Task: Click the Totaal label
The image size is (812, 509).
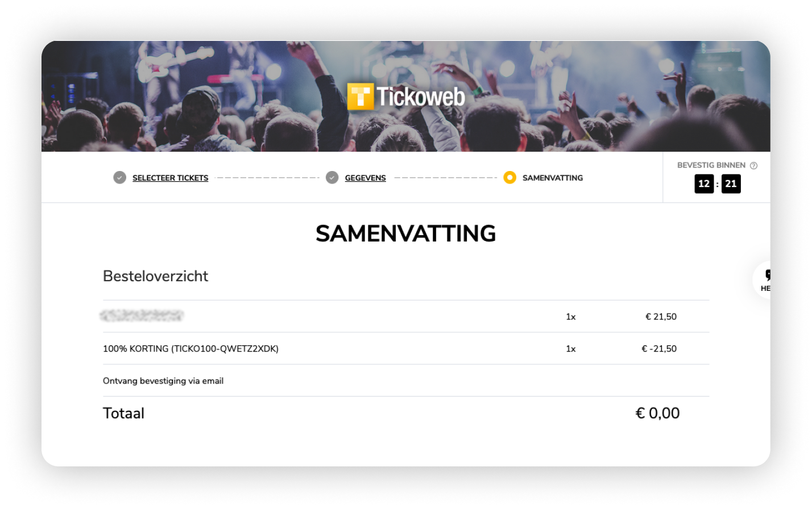Action: (123, 413)
